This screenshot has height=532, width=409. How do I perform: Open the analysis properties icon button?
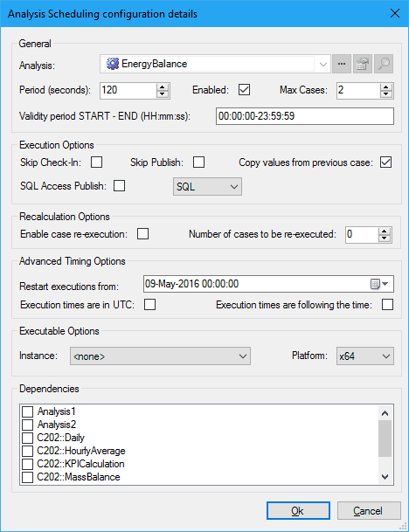(363, 64)
